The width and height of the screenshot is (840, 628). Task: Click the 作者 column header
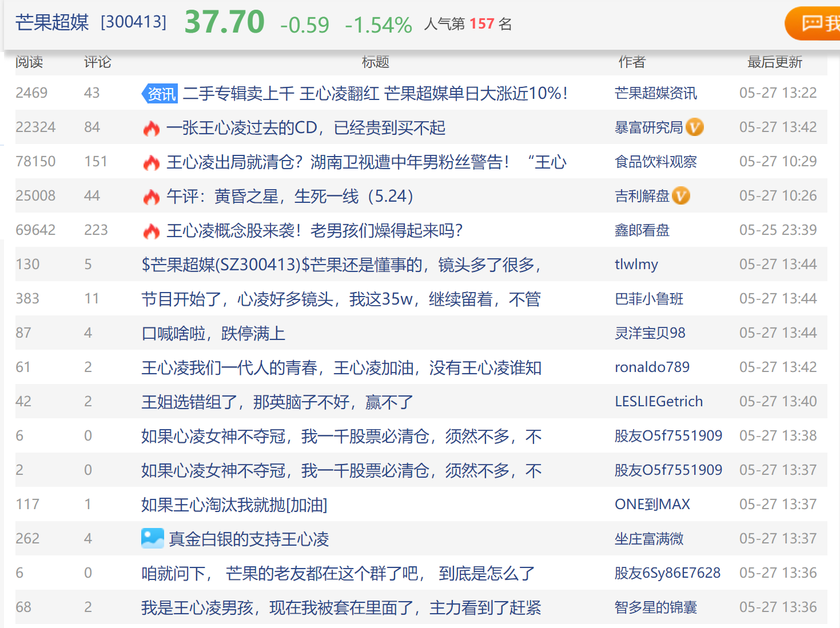632,62
